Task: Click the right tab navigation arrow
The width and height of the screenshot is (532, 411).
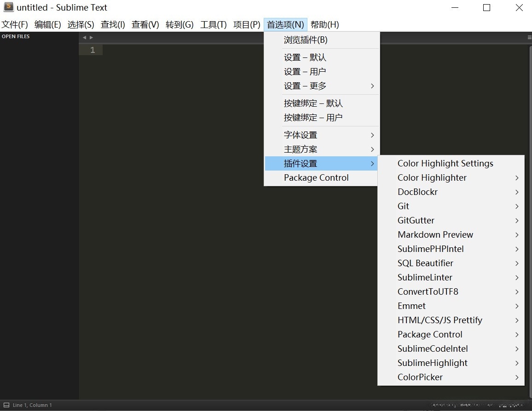Action: click(91, 37)
